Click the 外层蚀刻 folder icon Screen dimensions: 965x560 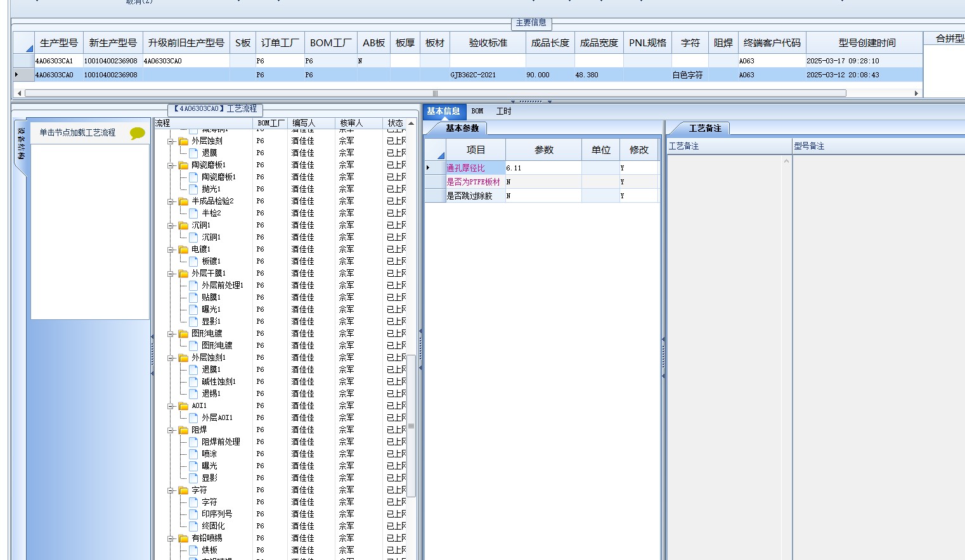pyautogui.click(x=183, y=141)
